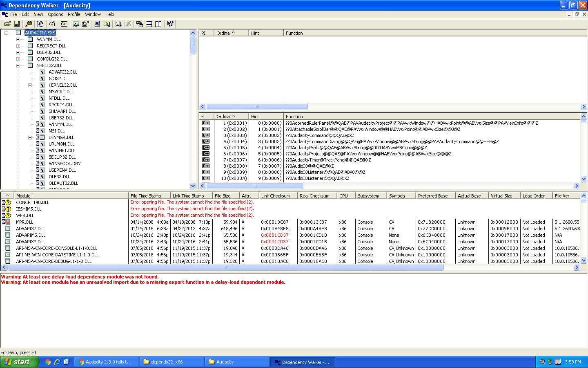Open the Edit menu

point(25,14)
